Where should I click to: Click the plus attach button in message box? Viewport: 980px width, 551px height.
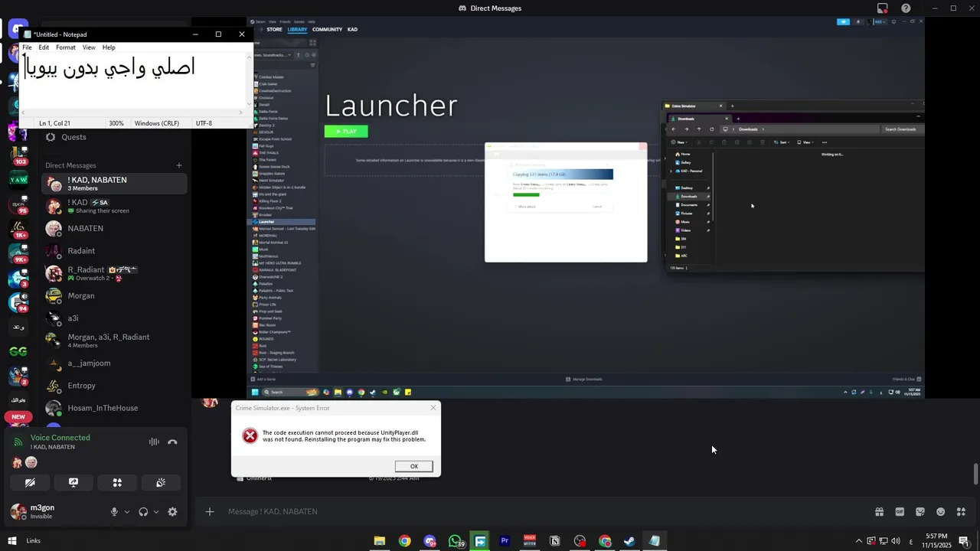(210, 511)
